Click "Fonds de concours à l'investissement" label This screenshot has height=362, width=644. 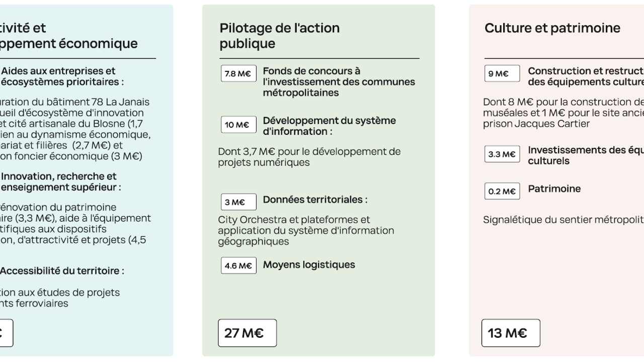(339, 82)
